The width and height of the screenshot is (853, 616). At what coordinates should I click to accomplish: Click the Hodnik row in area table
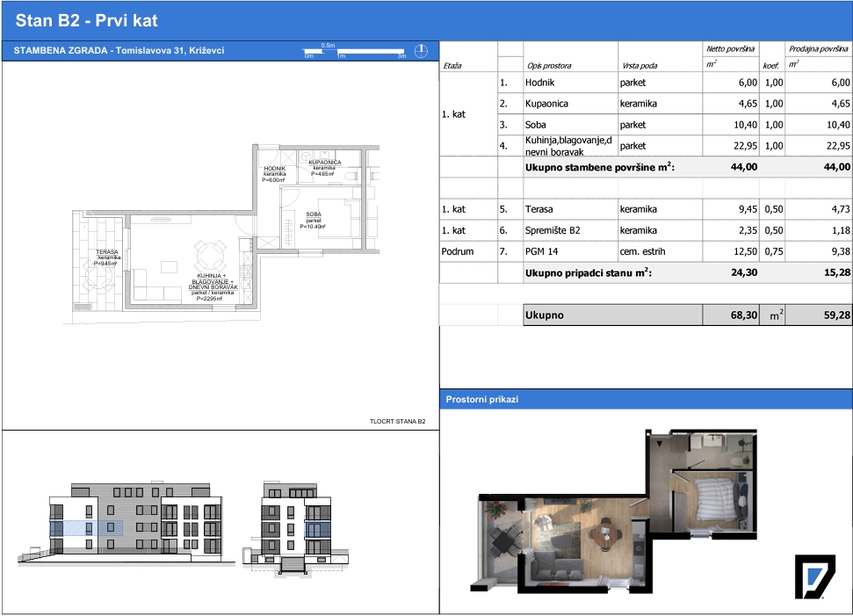[x=646, y=83]
